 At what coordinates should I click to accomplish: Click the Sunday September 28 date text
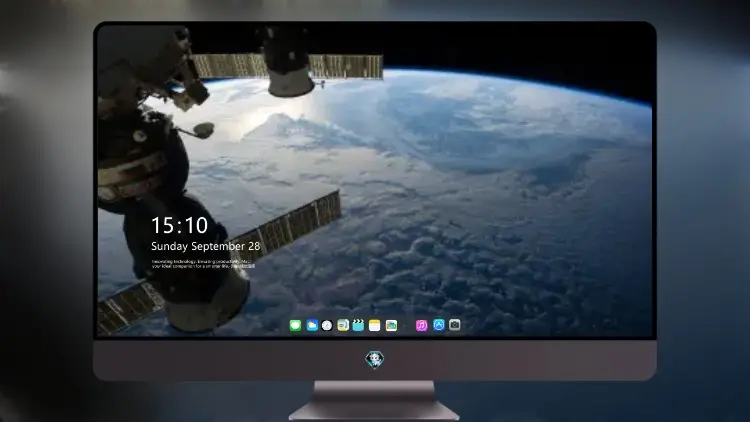(x=206, y=246)
